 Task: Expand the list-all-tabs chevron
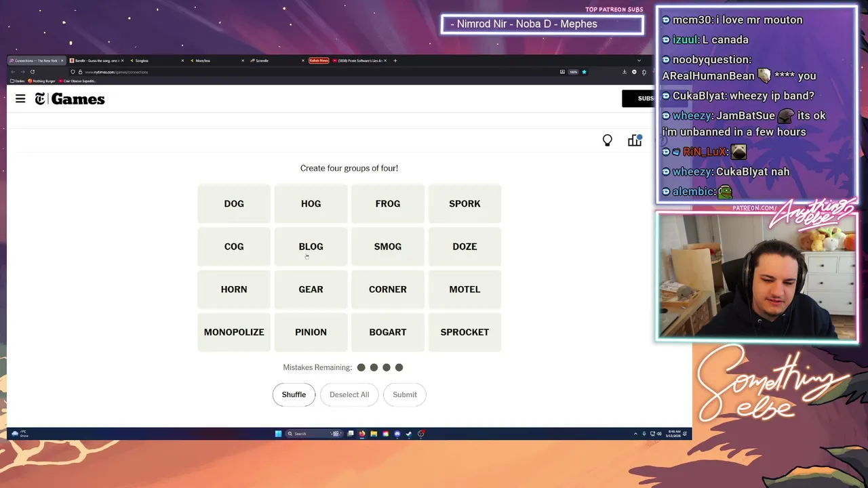pyautogui.click(x=639, y=60)
